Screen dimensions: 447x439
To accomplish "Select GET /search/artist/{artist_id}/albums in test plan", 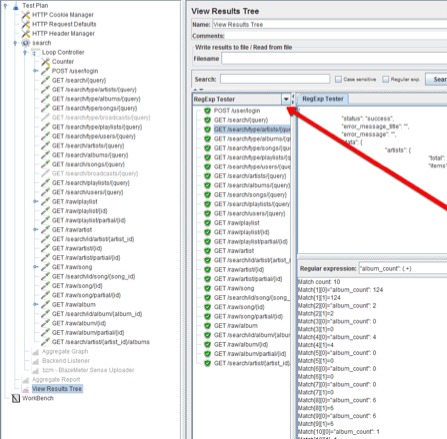I will click(101, 342).
